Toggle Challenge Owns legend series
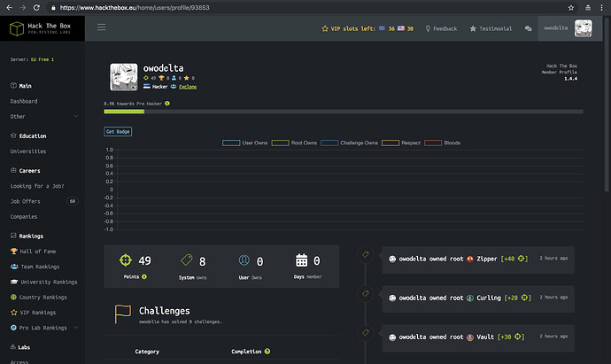This screenshot has width=611, height=364. (x=349, y=143)
